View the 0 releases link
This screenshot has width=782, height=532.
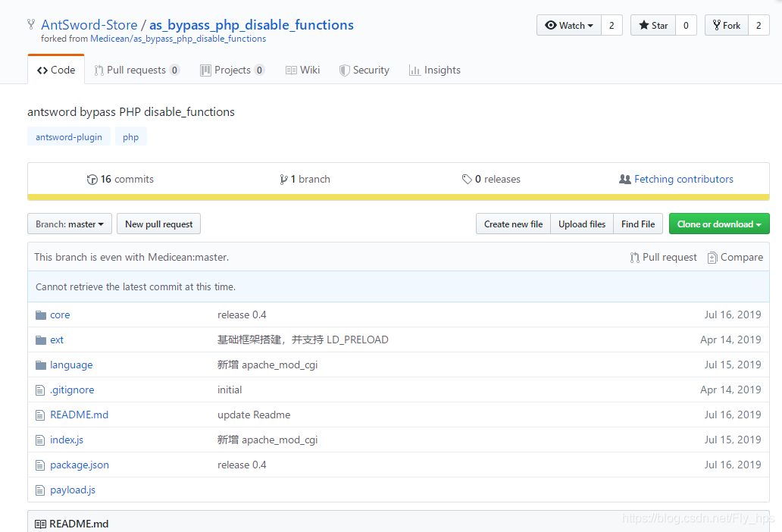[491, 180]
